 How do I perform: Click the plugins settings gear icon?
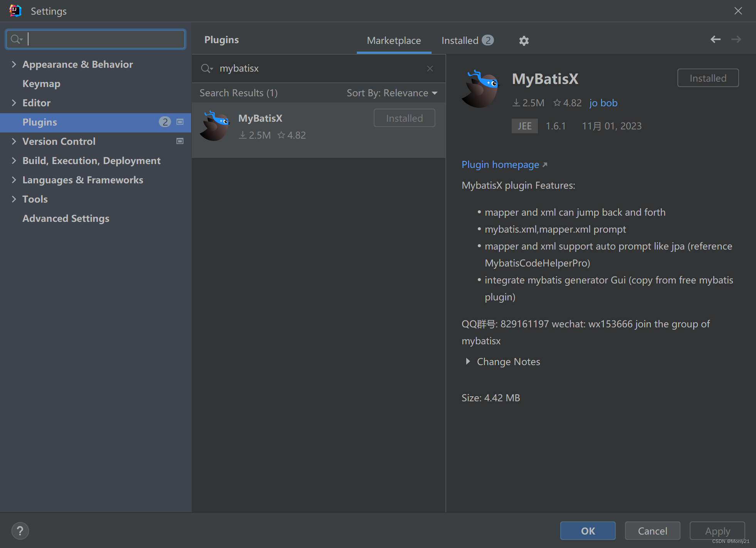524,40
